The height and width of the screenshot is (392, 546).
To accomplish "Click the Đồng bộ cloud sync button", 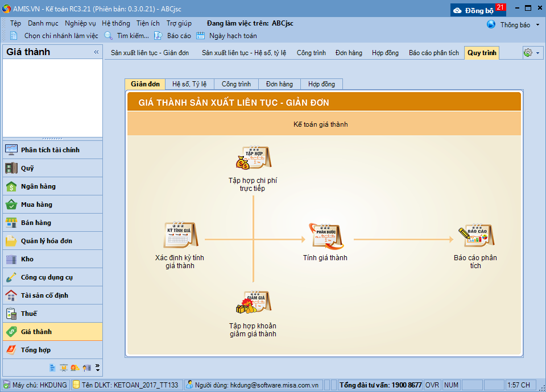I will coord(473,10).
